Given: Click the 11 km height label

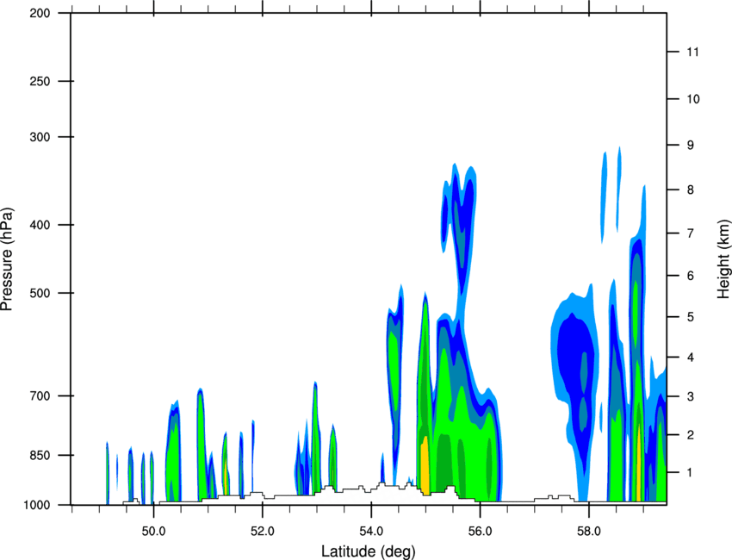Looking at the screenshot, I should [x=693, y=52].
